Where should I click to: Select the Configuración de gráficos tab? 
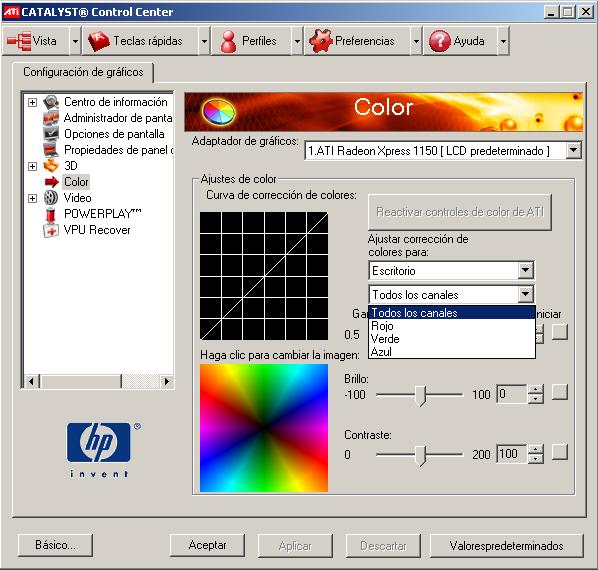coord(83,72)
